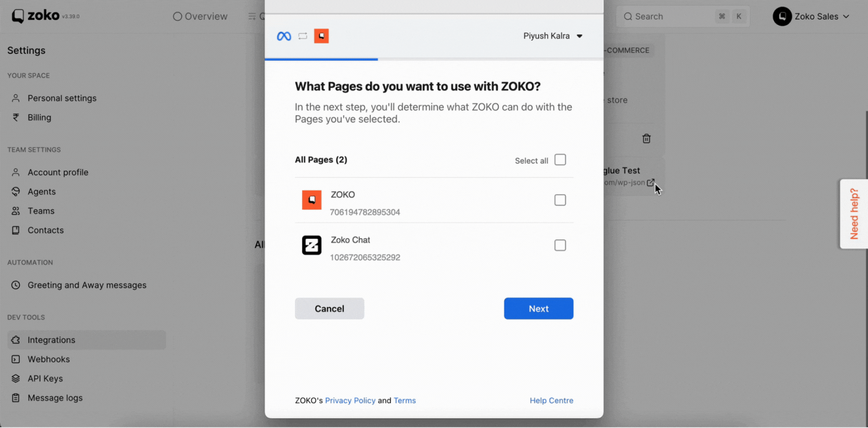Click the blue Next button
This screenshot has height=428, width=868.
(539, 308)
